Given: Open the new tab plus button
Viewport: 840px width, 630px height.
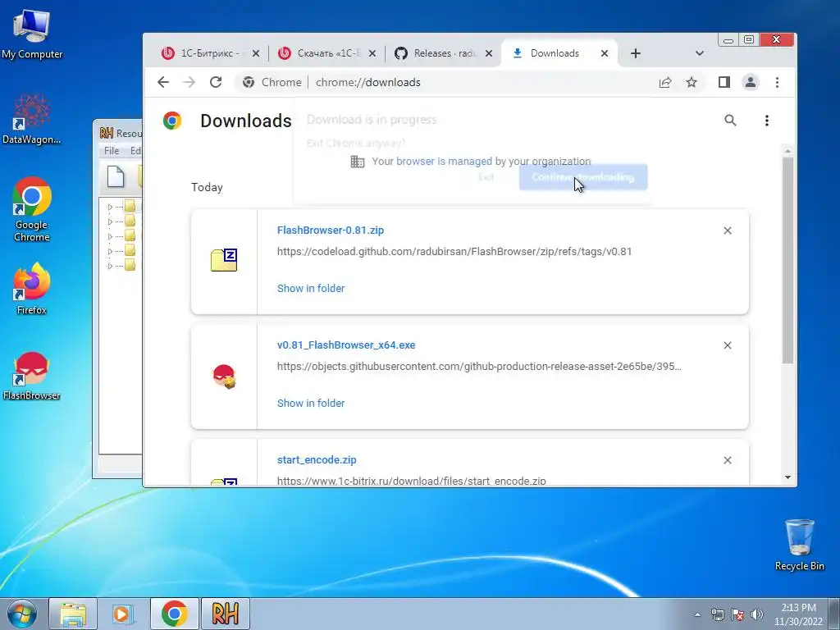Looking at the screenshot, I should click(636, 53).
